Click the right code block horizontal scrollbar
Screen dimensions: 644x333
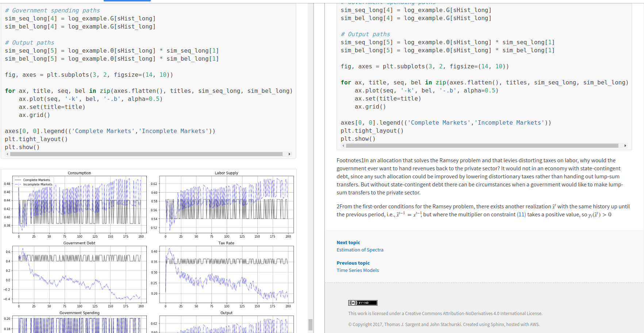click(482, 146)
